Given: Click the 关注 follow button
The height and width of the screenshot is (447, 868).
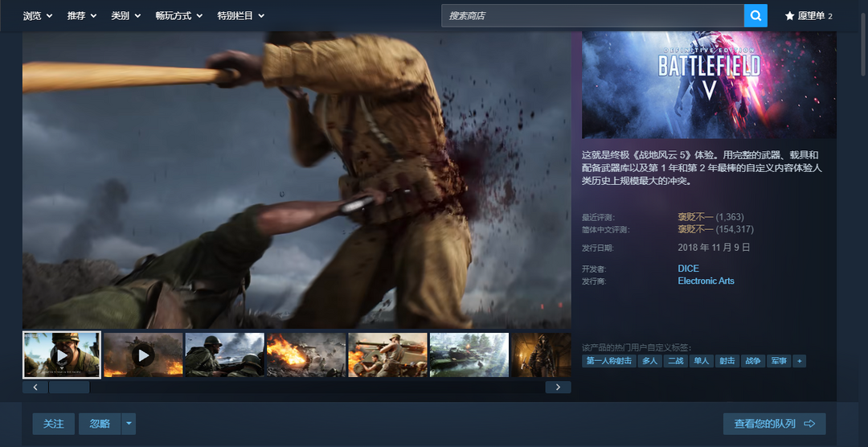Looking at the screenshot, I should [x=54, y=424].
